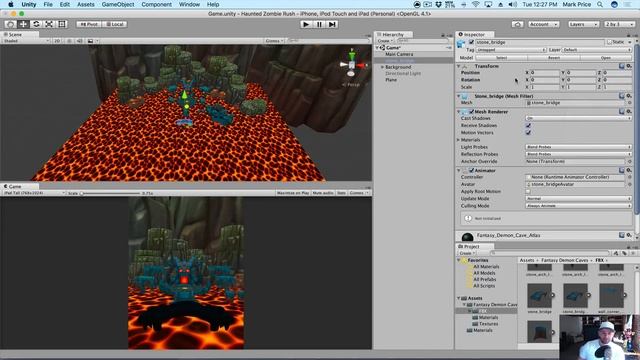Toggle the Receive Shadows checkbox
The image size is (640, 360).
[528, 125]
